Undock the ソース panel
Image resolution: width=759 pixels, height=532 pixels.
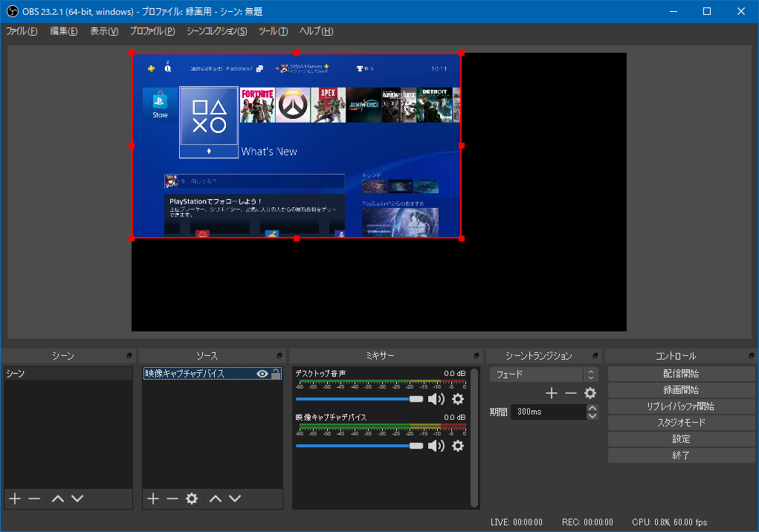pyautogui.click(x=280, y=355)
